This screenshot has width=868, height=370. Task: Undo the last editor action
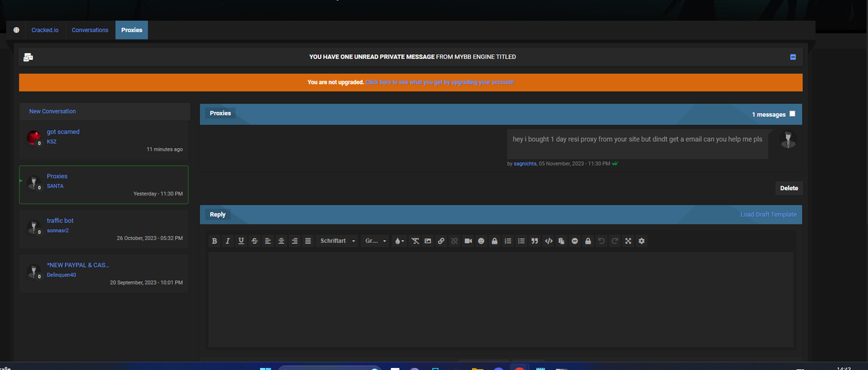click(601, 241)
